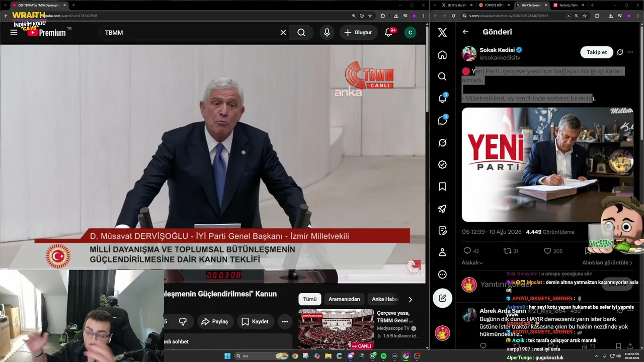Open the post's three-dot menu
Screen dimensions: 644x362
pos(630,52)
